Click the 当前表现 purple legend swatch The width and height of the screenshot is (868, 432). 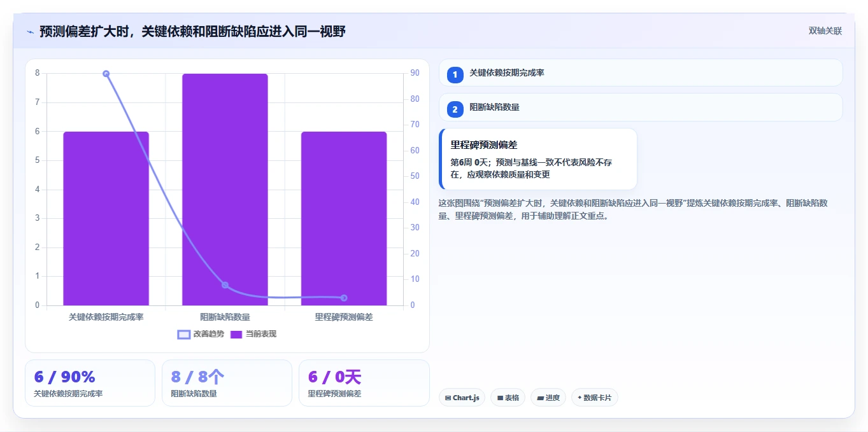click(x=236, y=334)
